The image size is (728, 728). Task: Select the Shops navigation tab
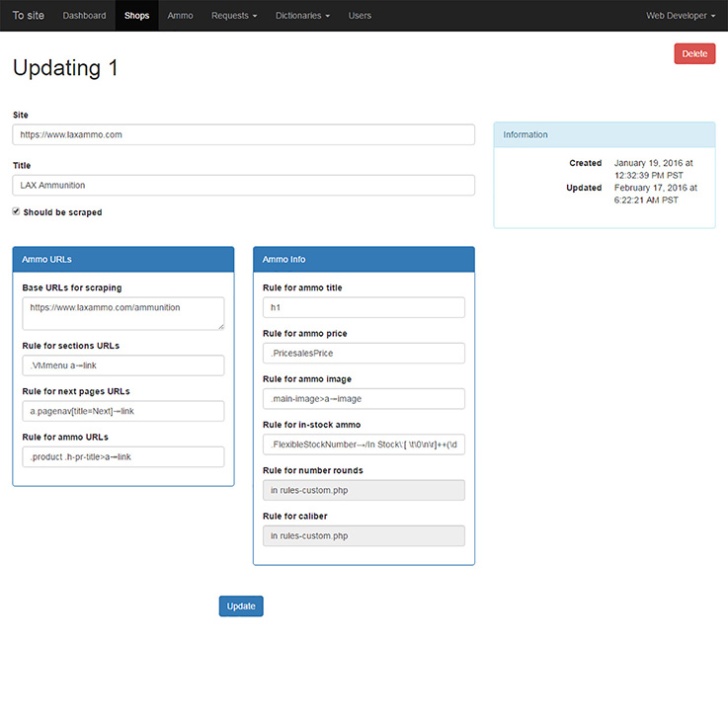pos(137,16)
